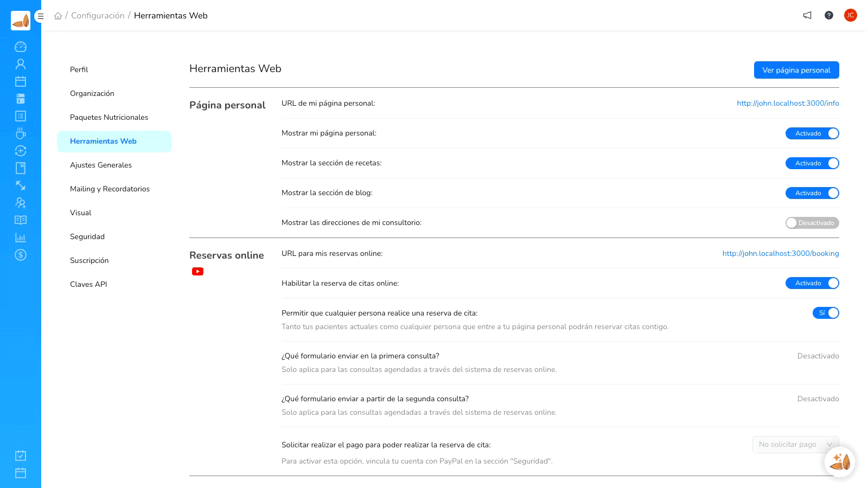Disable Mostrar mi página personal toggle
This screenshot has height=488, width=868.
(x=812, y=133)
